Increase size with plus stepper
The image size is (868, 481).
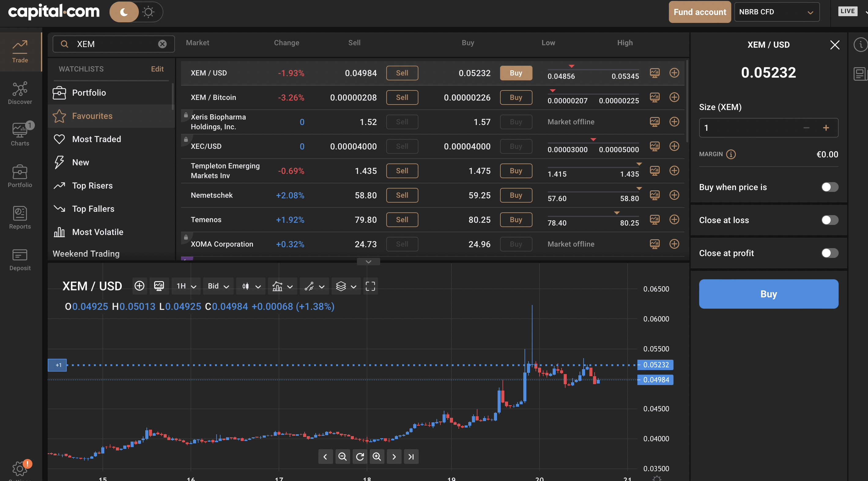click(826, 128)
